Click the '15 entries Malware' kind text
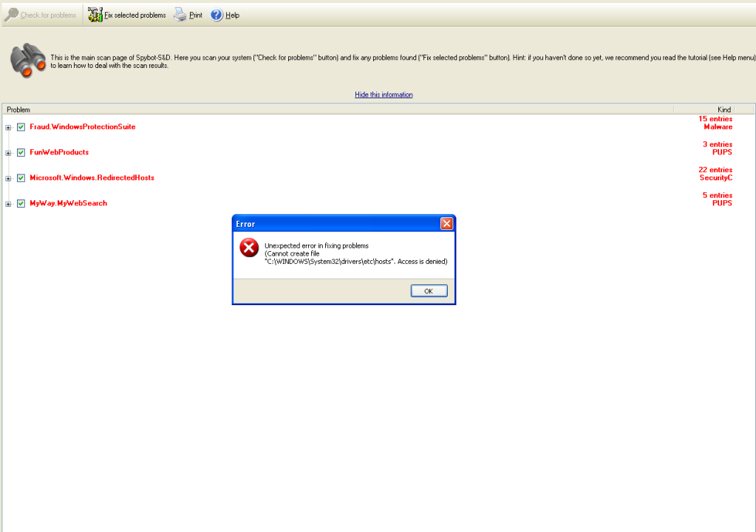 [x=715, y=123]
